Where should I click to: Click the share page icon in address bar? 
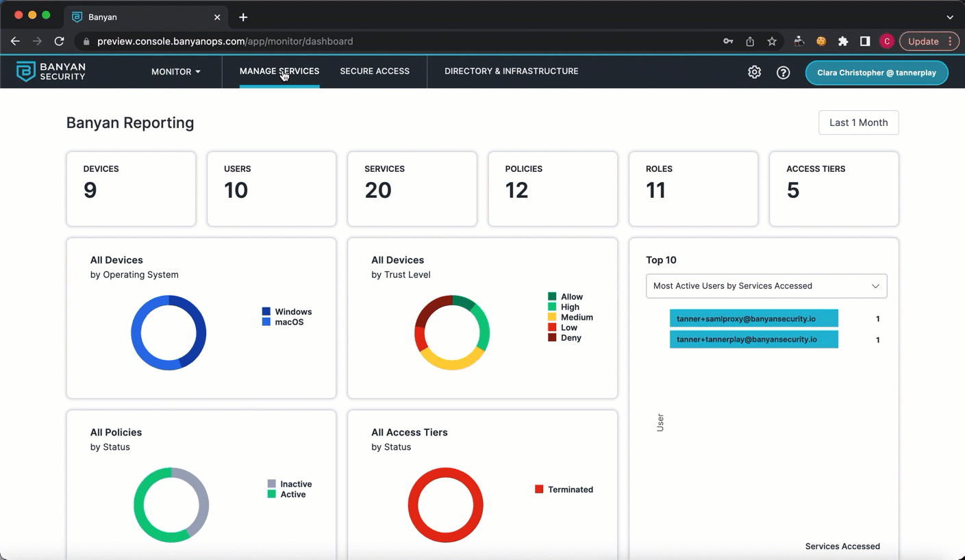[750, 41]
